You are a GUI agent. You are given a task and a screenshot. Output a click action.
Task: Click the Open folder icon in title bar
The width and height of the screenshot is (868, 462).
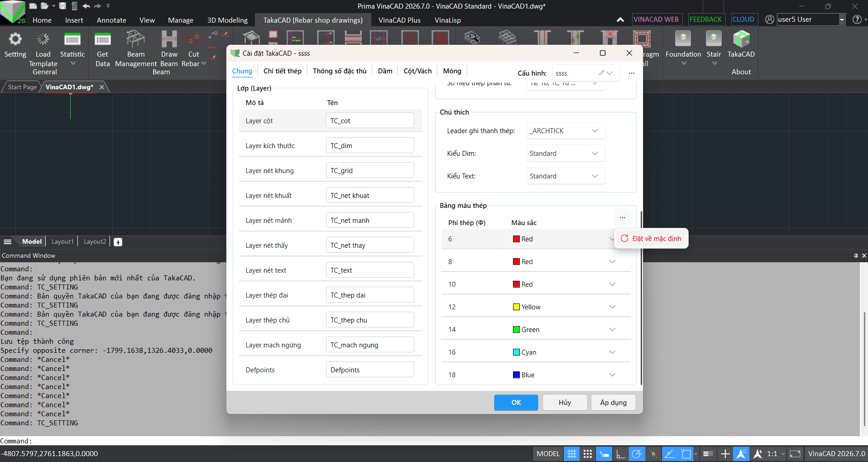[44, 6]
